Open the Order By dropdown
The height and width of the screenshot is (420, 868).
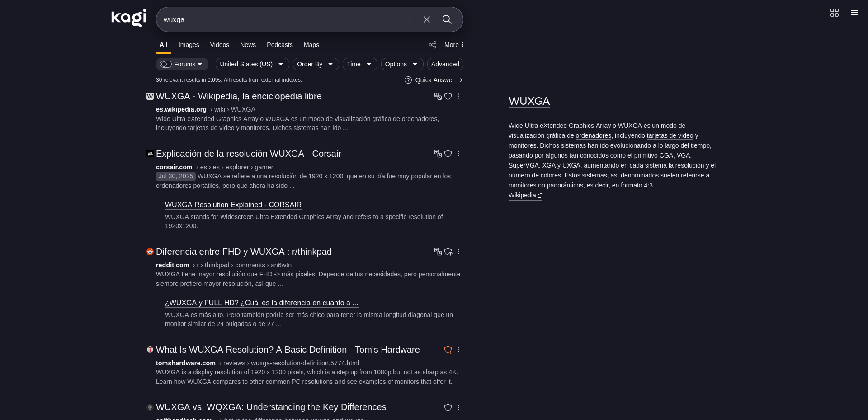(x=315, y=64)
